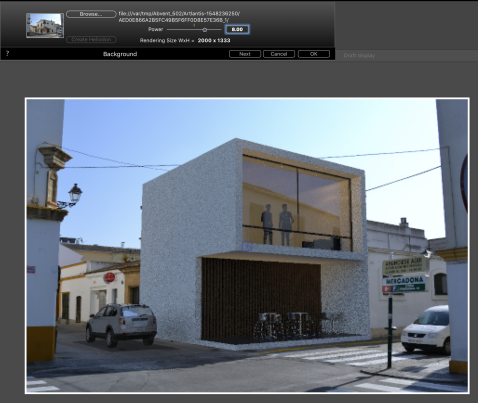Click the Rendering Size value 2000 x 1333
The image size is (478, 403).
click(x=214, y=40)
